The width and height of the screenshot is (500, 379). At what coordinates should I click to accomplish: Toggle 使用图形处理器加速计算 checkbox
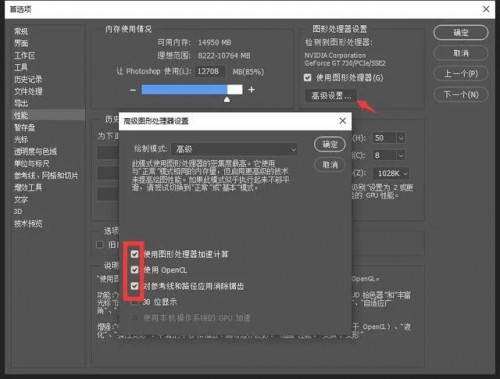pyautogui.click(x=134, y=254)
